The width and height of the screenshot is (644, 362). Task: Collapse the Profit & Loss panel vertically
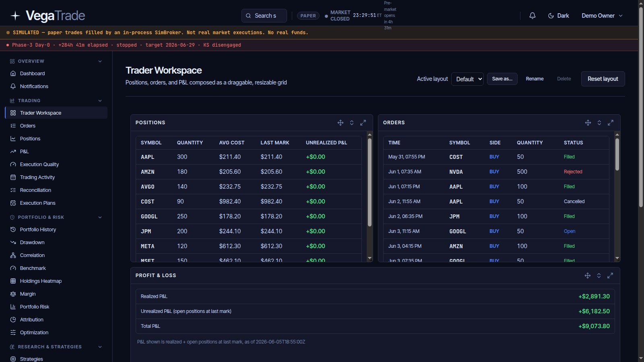point(599,276)
